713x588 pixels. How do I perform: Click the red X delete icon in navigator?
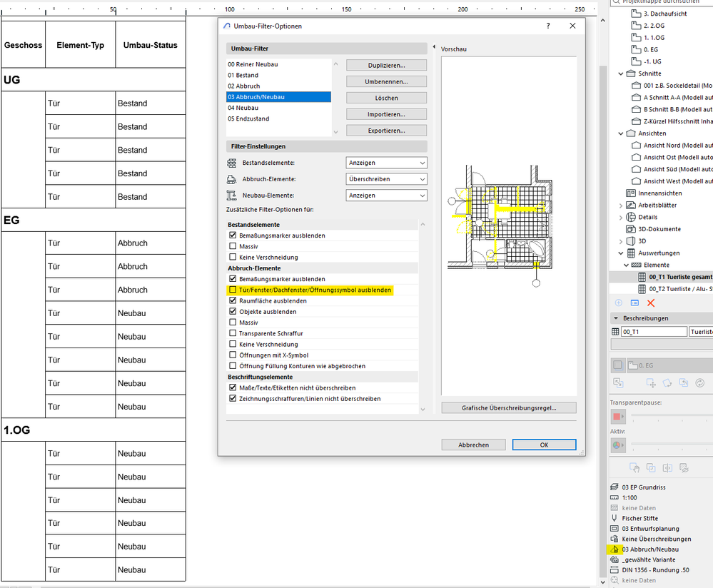(650, 303)
